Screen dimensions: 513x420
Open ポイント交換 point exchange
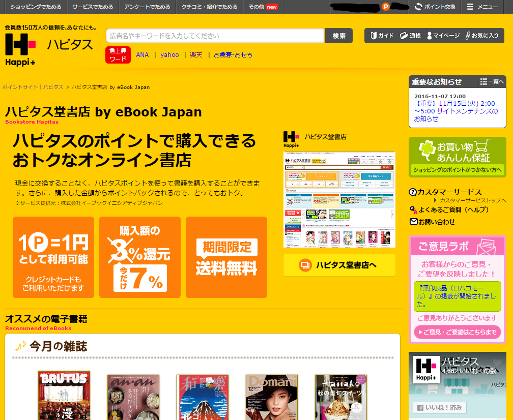point(435,7)
